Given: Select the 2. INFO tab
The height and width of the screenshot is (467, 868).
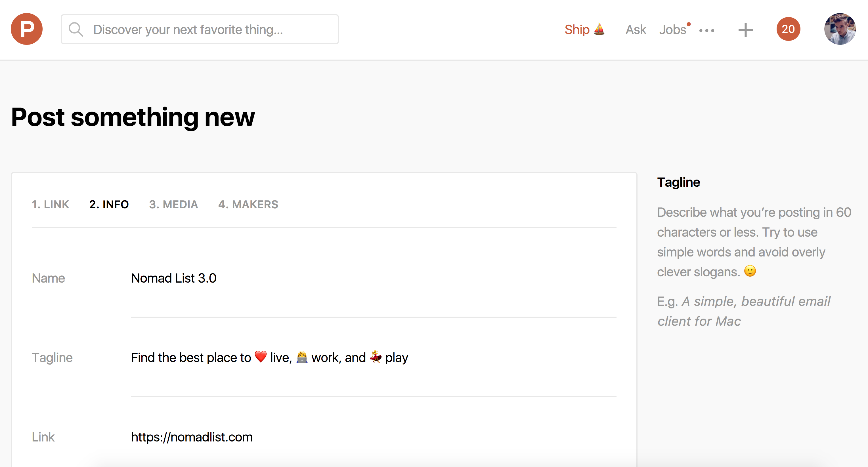Looking at the screenshot, I should (x=109, y=204).
